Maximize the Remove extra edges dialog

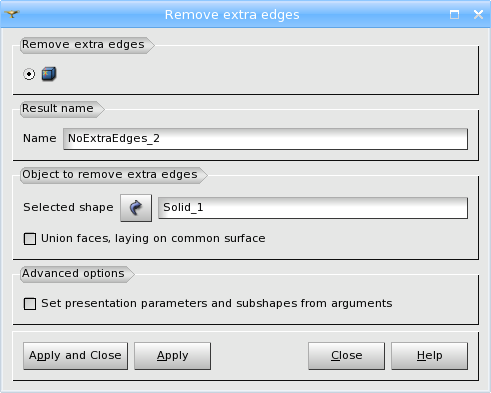(x=454, y=14)
